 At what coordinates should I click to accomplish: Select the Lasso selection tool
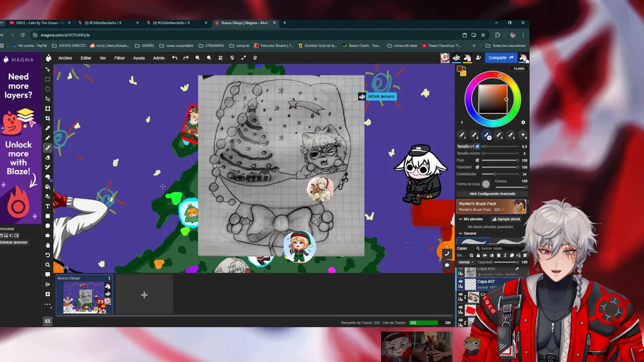pos(48,99)
